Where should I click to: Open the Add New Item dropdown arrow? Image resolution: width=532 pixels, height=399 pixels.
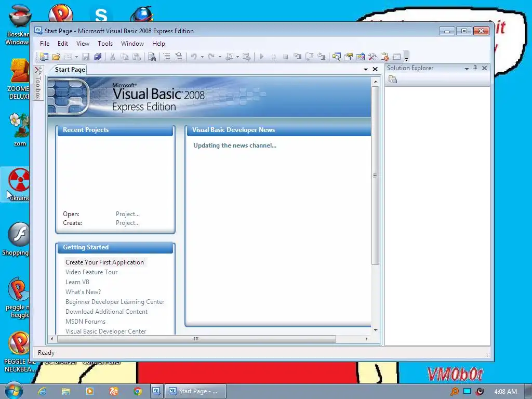(76, 57)
